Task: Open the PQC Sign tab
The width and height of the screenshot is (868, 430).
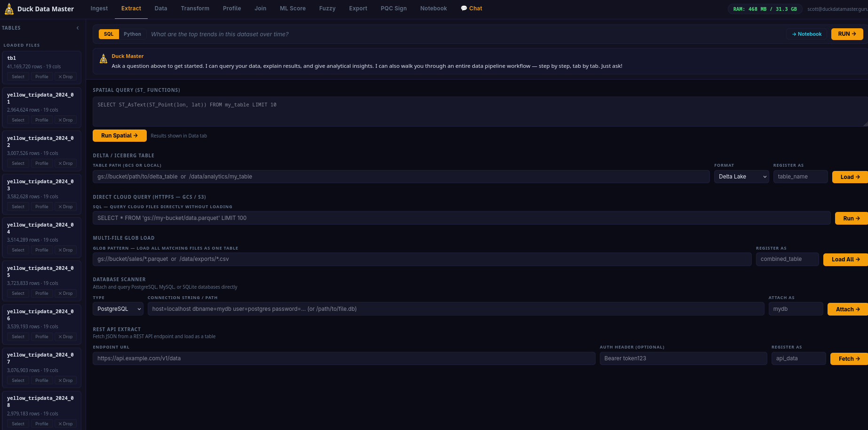Action: 394,8
